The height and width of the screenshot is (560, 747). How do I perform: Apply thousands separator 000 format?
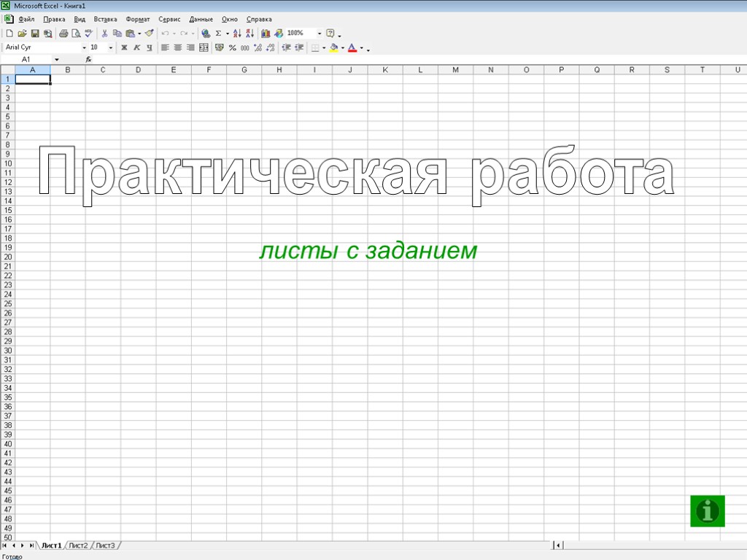tap(245, 47)
